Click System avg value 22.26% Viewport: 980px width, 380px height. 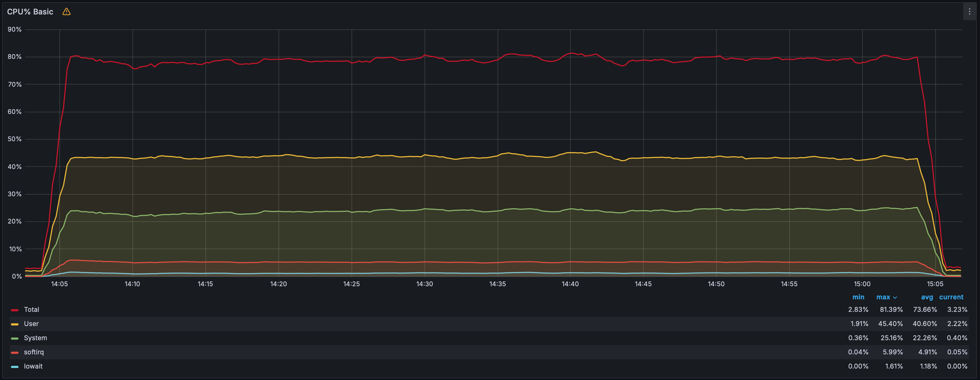[x=925, y=338]
